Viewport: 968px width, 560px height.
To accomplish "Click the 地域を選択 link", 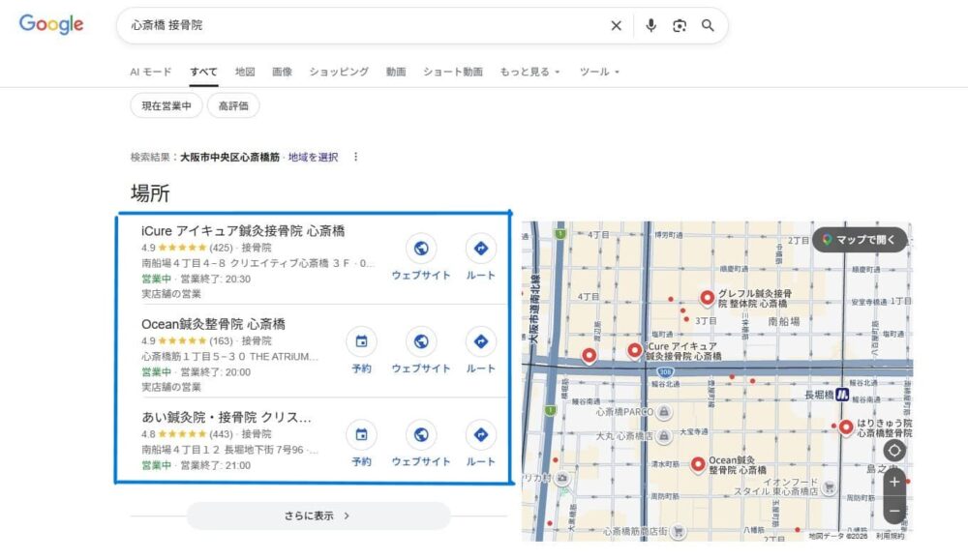I will (313, 157).
